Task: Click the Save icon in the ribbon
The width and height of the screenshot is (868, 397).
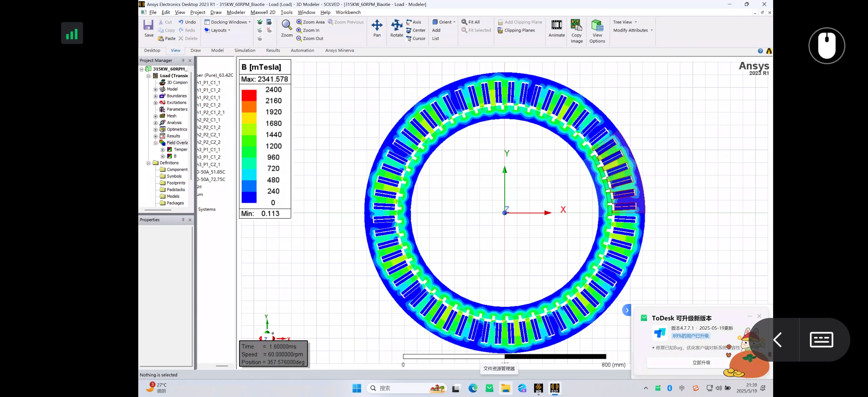Action: (x=148, y=25)
